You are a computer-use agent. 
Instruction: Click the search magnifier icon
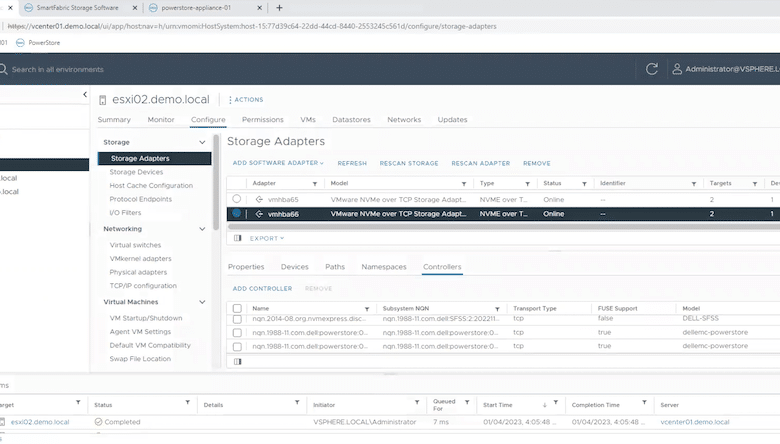[3, 69]
